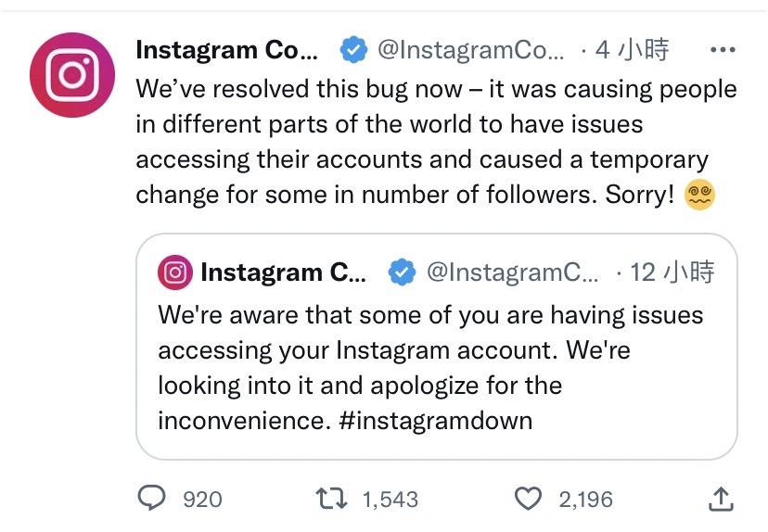Click verified badge in quoted tweet

[x=401, y=272]
